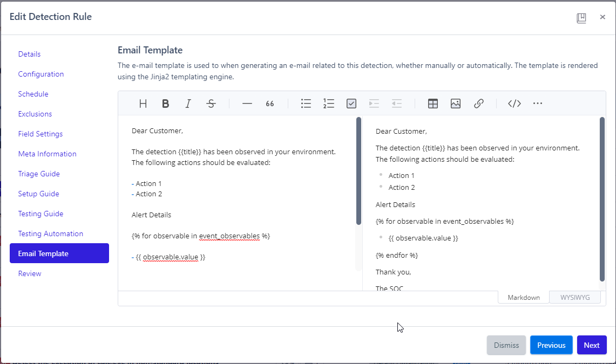Click '- {{ observable.value }}' line in the editor
616x364 pixels.
pos(168,257)
